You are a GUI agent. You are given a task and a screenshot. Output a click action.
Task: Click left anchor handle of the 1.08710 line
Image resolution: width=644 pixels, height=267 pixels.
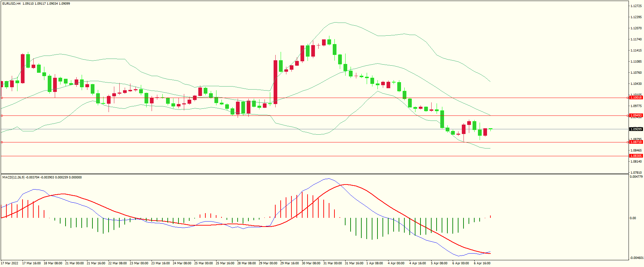[x=2, y=142]
